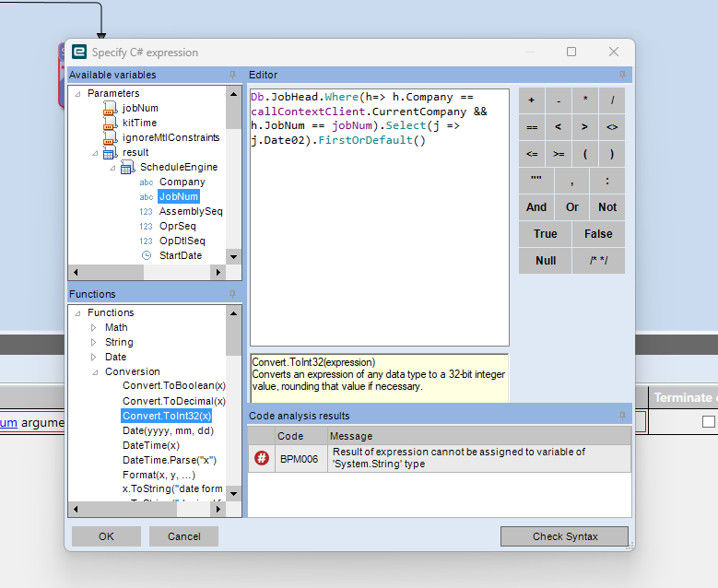Click the Epicor dialog title icon
718x588 pixels.
[x=79, y=52]
